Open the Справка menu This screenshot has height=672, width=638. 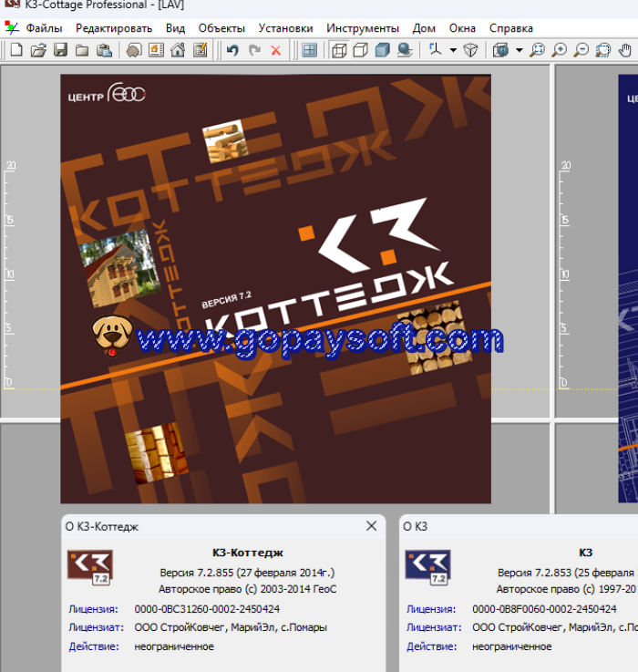(x=511, y=28)
